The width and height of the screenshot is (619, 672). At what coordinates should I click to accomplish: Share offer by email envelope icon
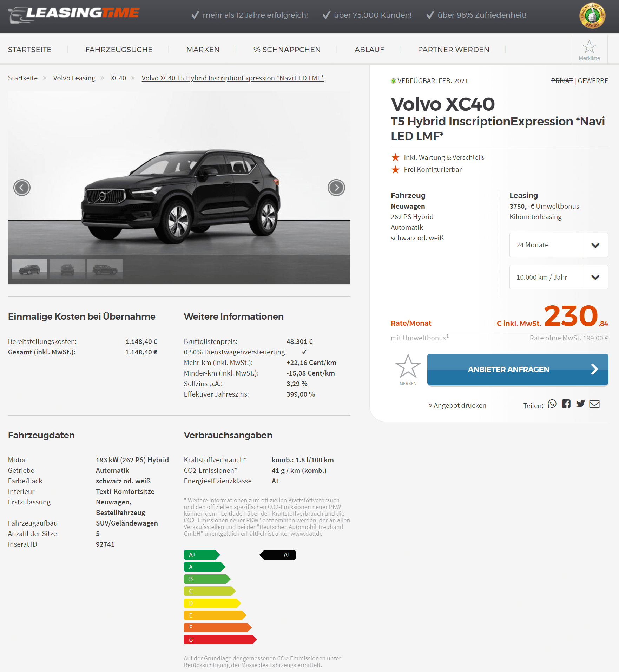[x=594, y=404]
